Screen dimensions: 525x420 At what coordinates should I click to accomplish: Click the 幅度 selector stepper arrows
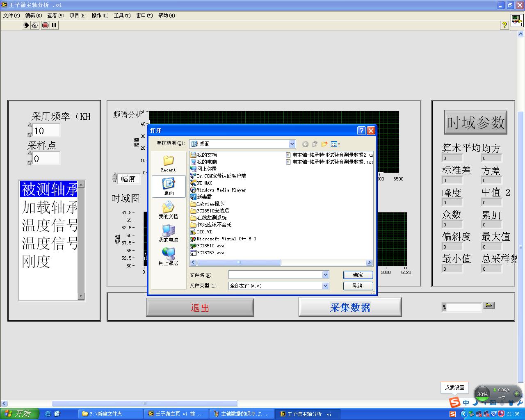pos(114,178)
